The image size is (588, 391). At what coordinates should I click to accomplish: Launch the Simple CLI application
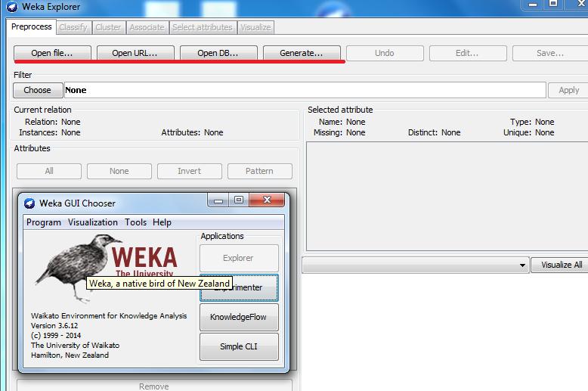coord(239,346)
